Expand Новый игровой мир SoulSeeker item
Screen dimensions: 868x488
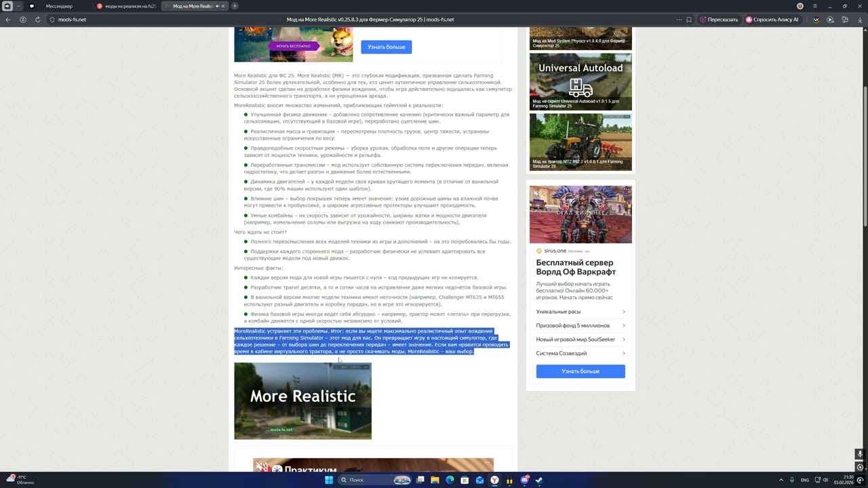coord(580,340)
